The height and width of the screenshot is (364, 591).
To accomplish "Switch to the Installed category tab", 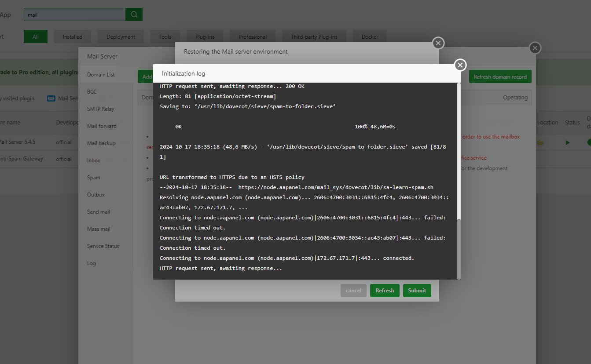I will pos(73,37).
